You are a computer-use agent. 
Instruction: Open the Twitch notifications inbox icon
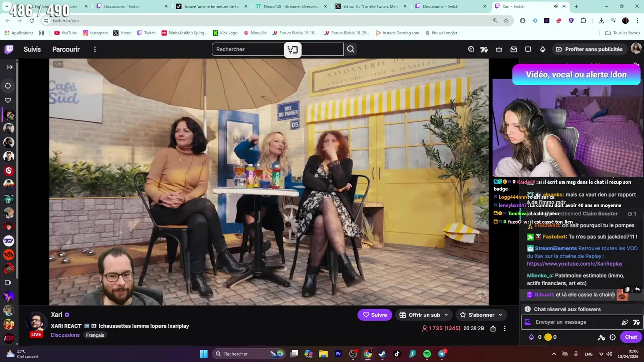point(514,49)
